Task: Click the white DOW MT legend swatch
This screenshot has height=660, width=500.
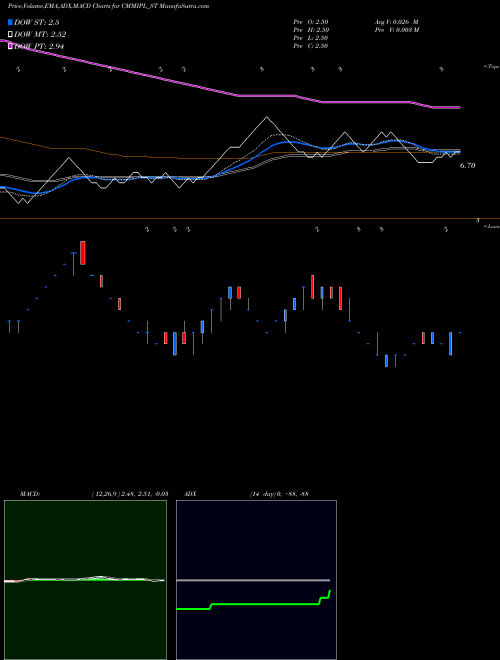Action: click(11, 34)
